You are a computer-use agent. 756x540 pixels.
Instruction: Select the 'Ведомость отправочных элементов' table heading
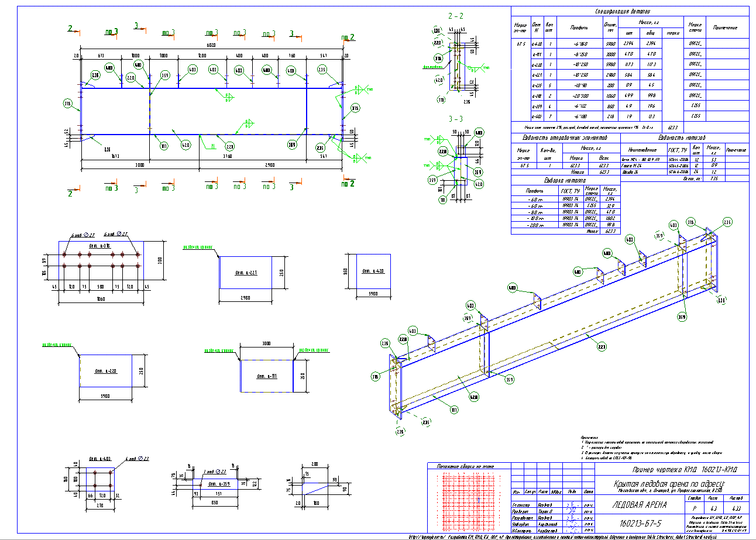pyautogui.click(x=564, y=138)
